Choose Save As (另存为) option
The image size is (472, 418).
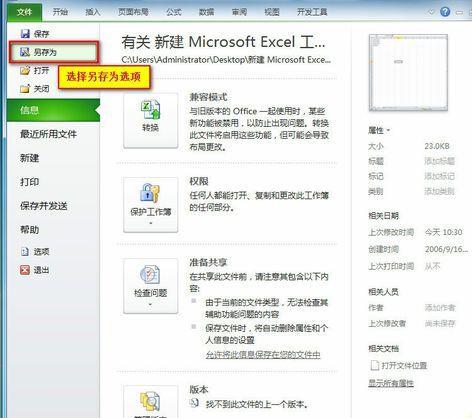(54, 52)
